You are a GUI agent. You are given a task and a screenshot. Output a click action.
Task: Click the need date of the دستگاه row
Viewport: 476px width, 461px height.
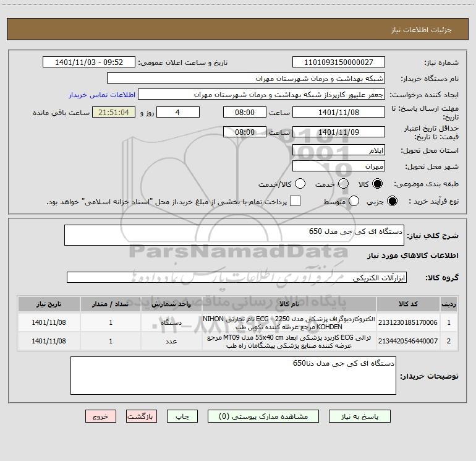coord(49,323)
